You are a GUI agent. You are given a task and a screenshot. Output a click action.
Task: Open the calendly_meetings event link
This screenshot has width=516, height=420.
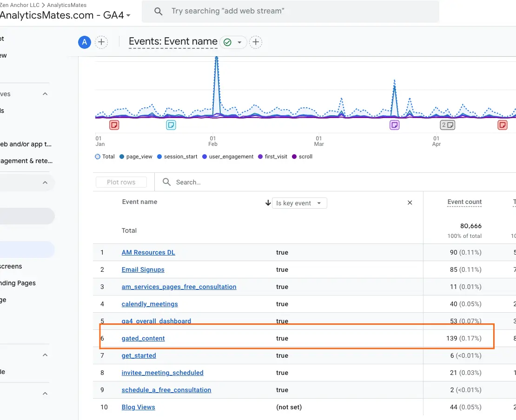pyautogui.click(x=150, y=304)
